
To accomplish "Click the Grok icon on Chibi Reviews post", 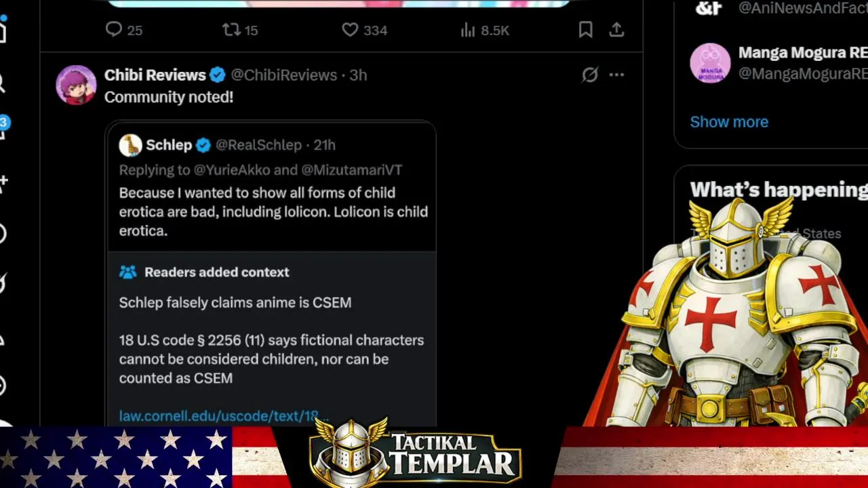I will (x=590, y=75).
